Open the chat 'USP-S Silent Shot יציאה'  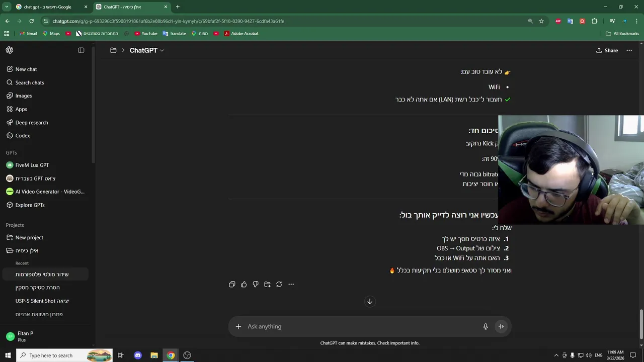(45, 301)
